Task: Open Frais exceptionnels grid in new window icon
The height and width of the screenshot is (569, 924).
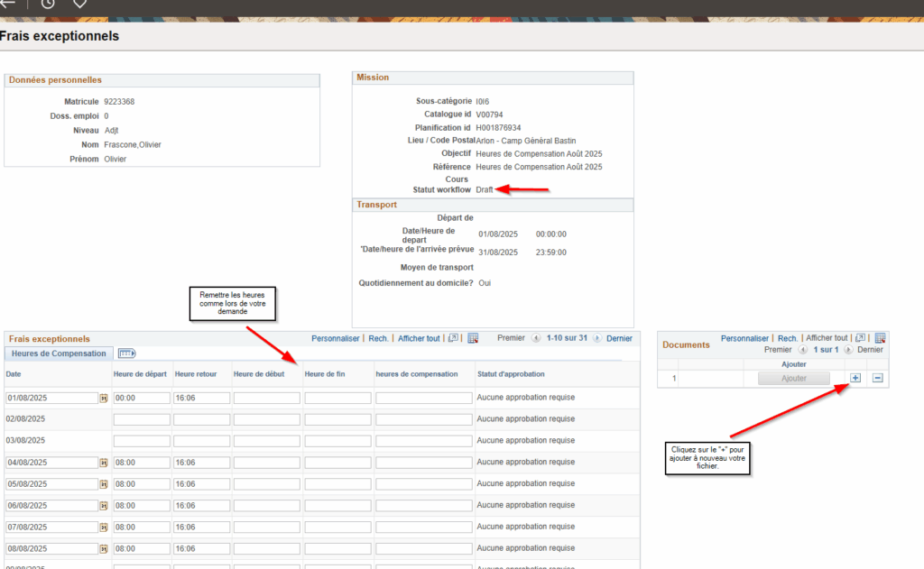Action: point(453,338)
